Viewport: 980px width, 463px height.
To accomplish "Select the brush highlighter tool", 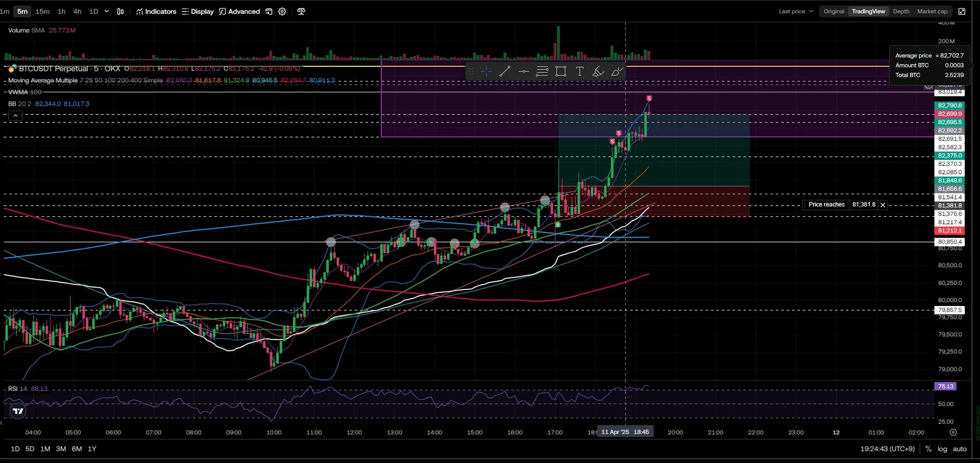I will coord(598,72).
